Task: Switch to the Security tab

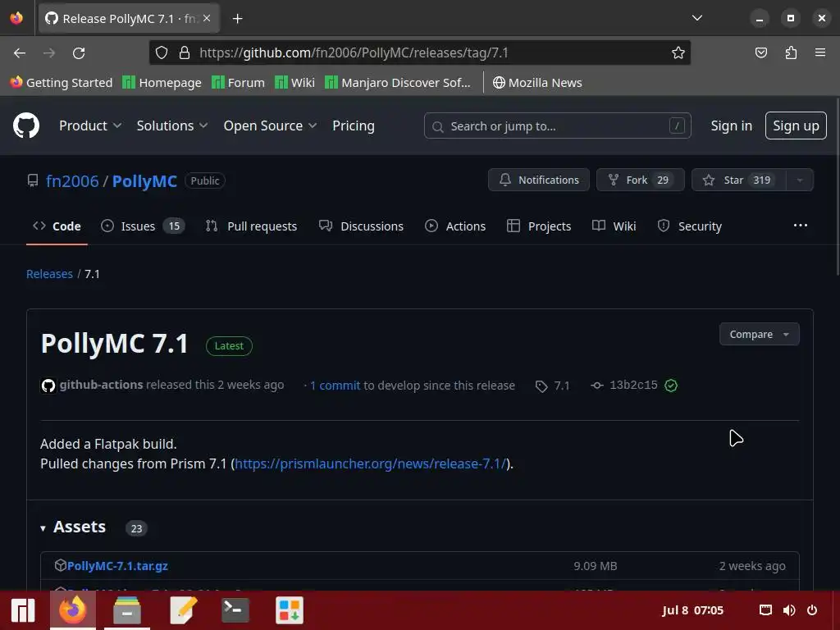Action: 689,226
